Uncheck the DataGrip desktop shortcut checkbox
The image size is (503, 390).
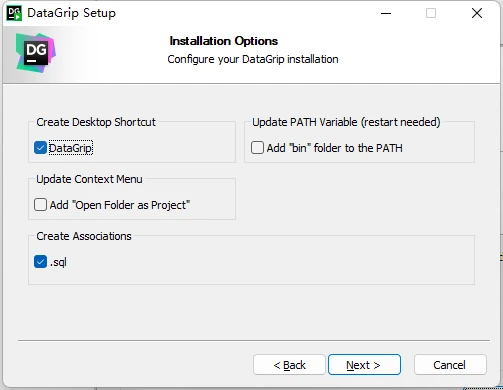pos(40,148)
